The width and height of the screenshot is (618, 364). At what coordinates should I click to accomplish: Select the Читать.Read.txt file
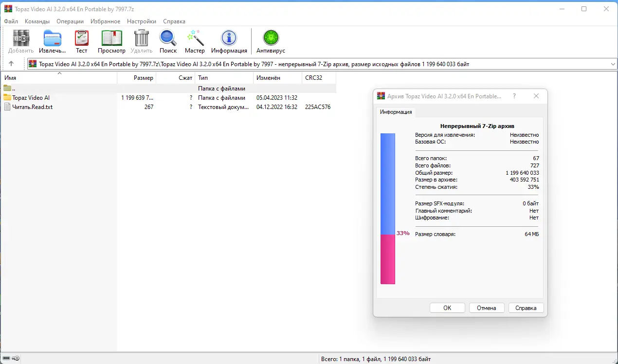(x=32, y=107)
